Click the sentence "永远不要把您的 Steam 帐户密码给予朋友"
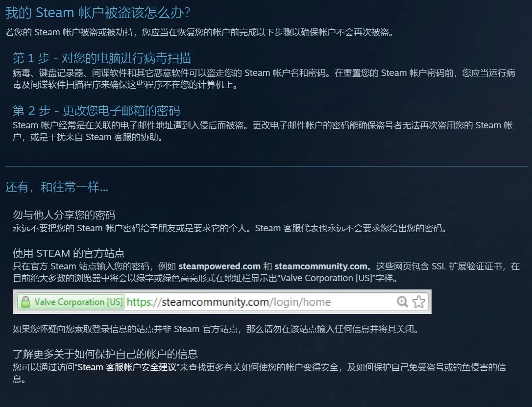 [x=230, y=228]
